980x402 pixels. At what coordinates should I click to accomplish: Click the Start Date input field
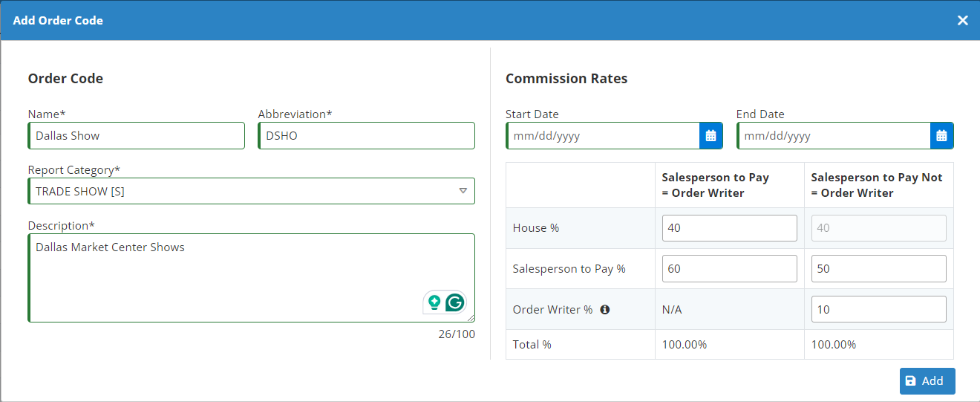603,136
